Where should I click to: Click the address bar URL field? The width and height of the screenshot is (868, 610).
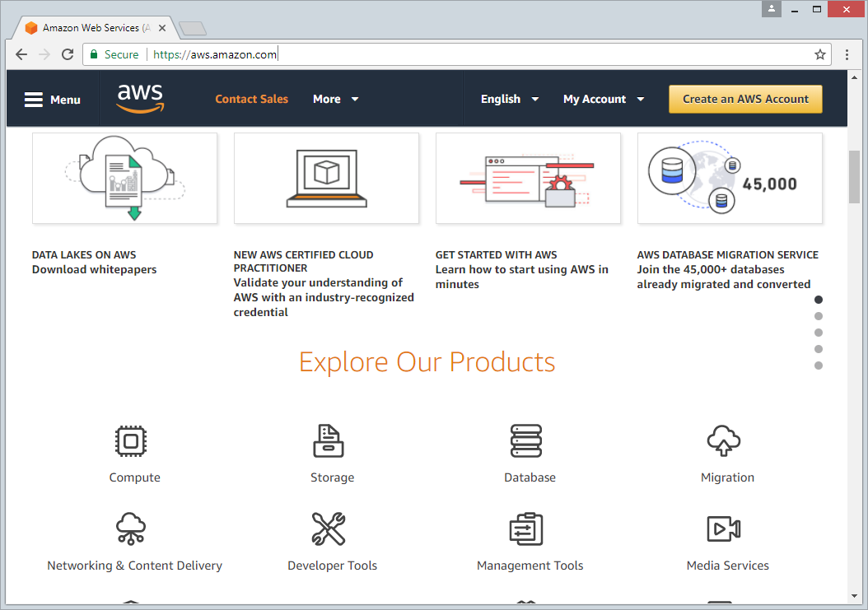pos(457,54)
